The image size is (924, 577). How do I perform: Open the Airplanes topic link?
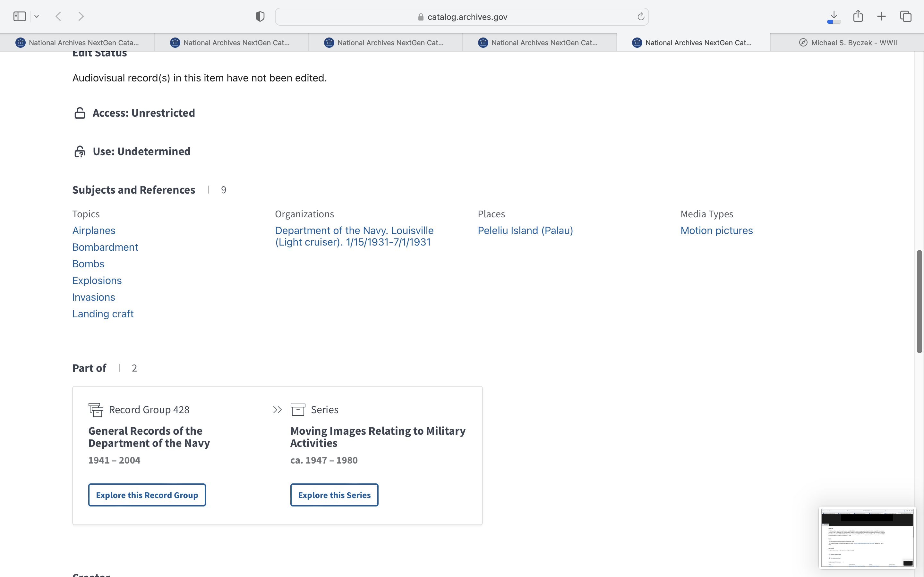[x=94, y=230]
